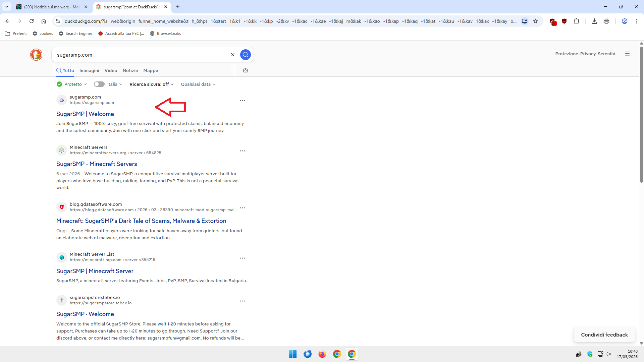Open the Accedi alla tua PEC bookmark

(x=121, y=34)
